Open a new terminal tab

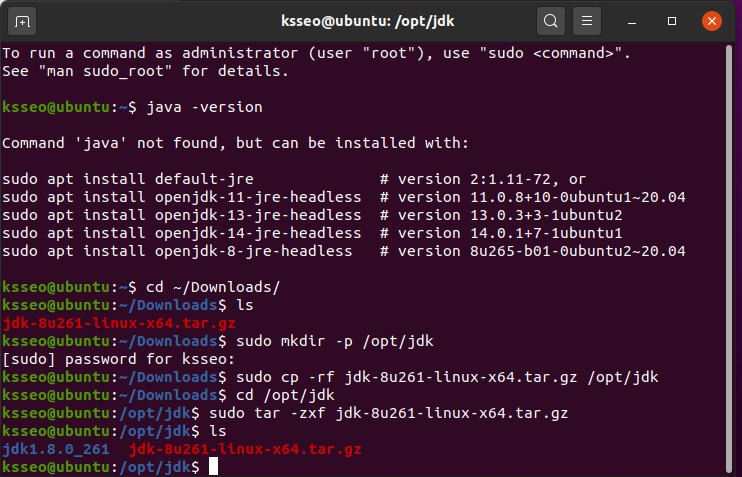pyautogui.click(x=22, y=21)
